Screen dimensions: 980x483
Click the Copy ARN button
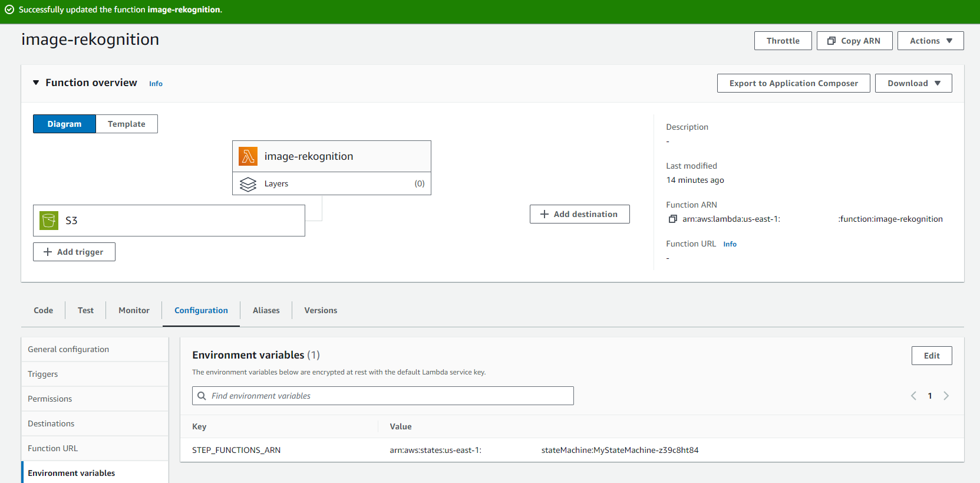pos(854,41)
